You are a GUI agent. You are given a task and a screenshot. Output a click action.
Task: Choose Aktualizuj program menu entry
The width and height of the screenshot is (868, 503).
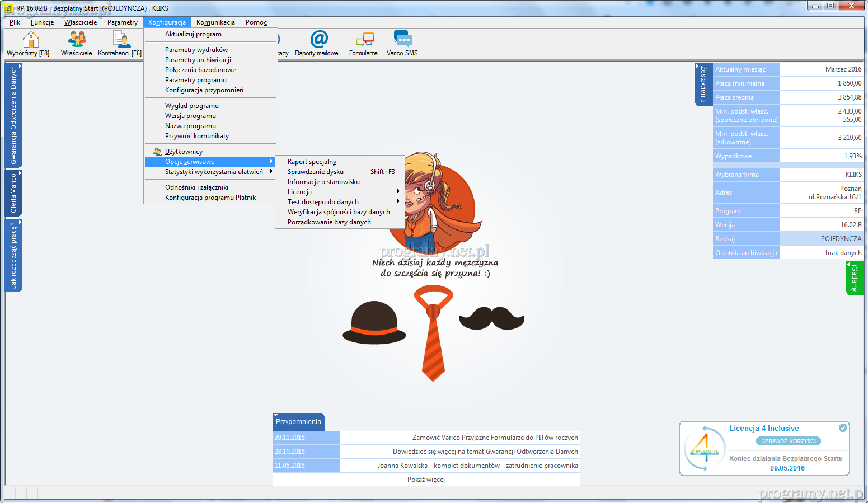coord(193,34)
